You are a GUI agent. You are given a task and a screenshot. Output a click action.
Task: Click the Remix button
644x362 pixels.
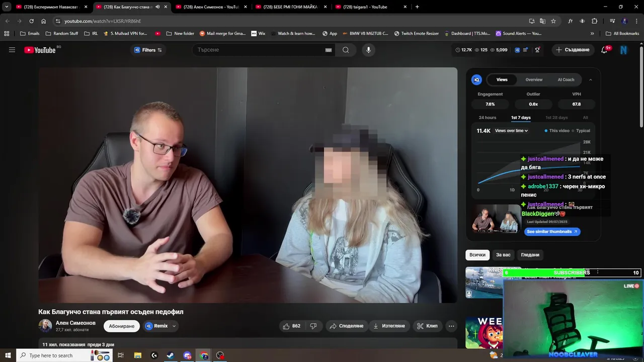click(x=157, y=326)
